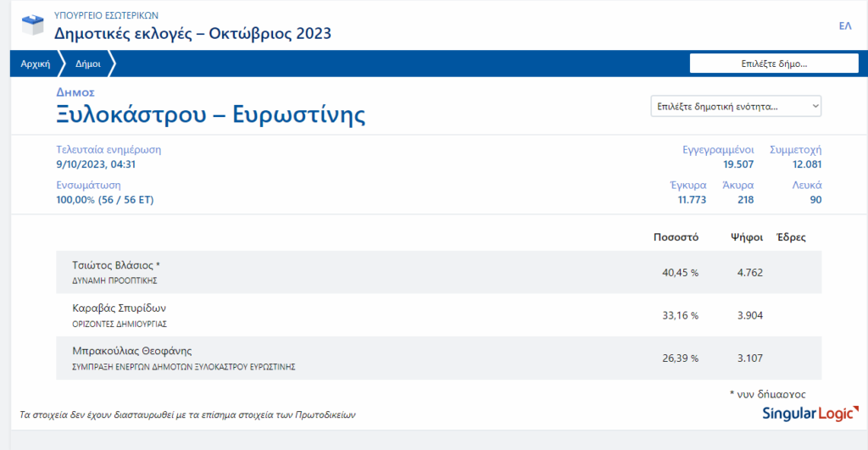This screenshot has width=868, height=450.
Task: Click the Εγγεγραμμένοι value 19.507
Action: [x=738, y=164]
